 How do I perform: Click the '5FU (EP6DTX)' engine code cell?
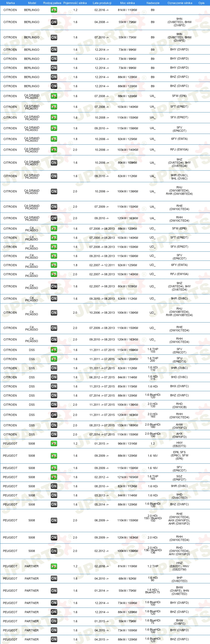(179, 360)
